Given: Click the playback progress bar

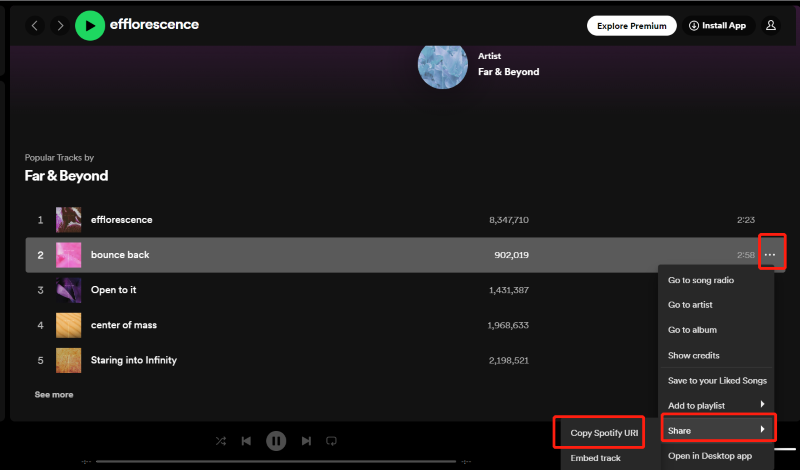Looking at the screenshot, I should (x=275, y=461).
